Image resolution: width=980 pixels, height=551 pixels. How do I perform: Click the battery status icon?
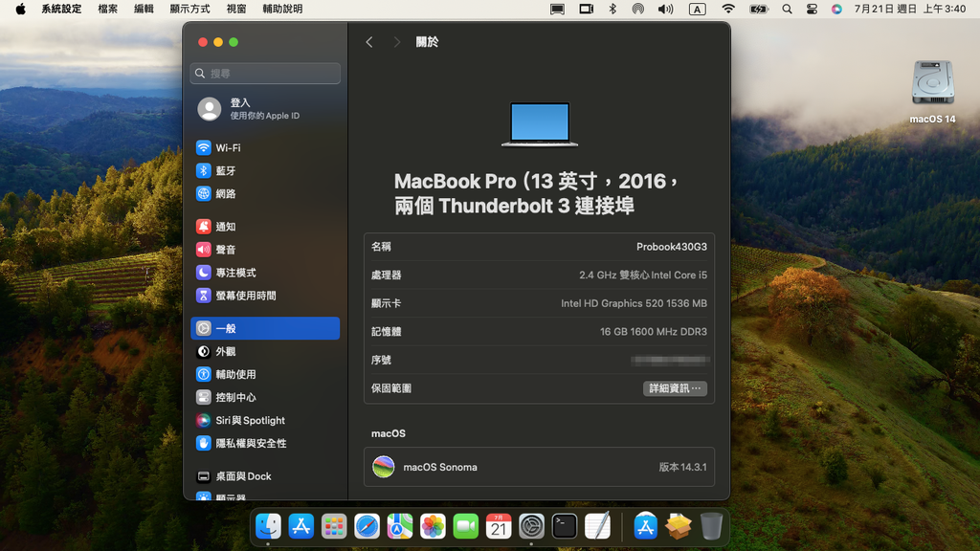click(x=759, y=9)
